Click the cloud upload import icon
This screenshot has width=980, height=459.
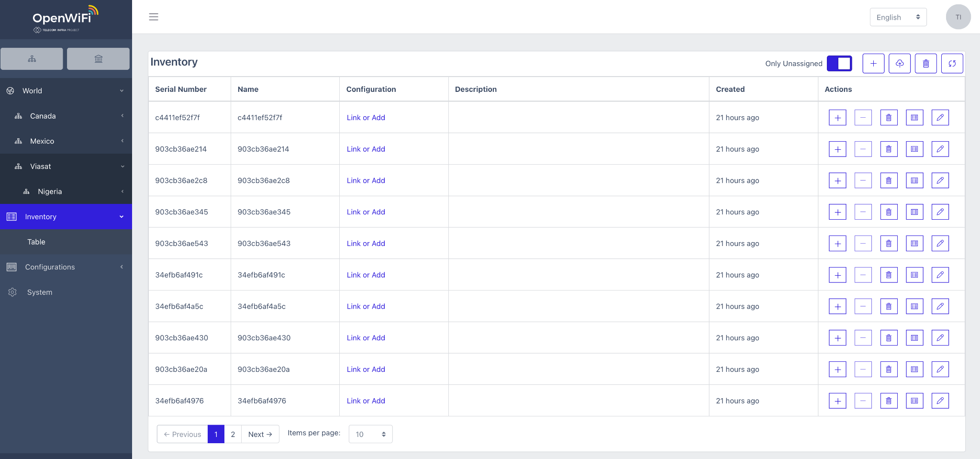tap(900, 64)
